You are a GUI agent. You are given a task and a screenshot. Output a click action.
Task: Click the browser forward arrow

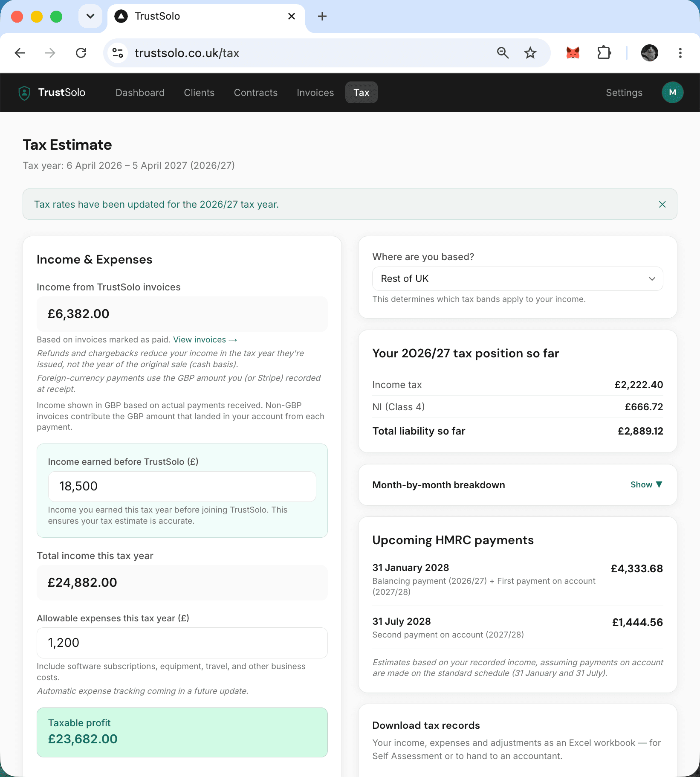point(50,53)
